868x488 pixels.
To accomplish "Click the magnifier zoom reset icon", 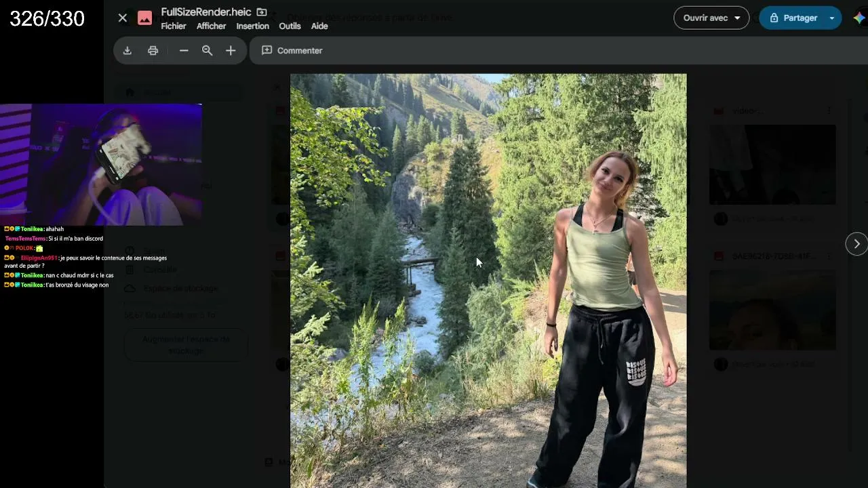I will click(x=208, y=51).
